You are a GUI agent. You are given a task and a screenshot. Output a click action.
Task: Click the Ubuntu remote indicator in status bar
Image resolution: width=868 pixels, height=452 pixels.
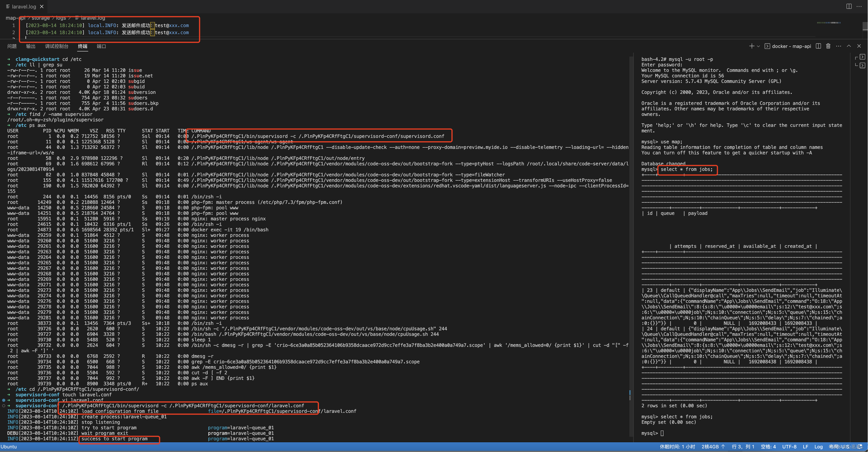(9, 447)
